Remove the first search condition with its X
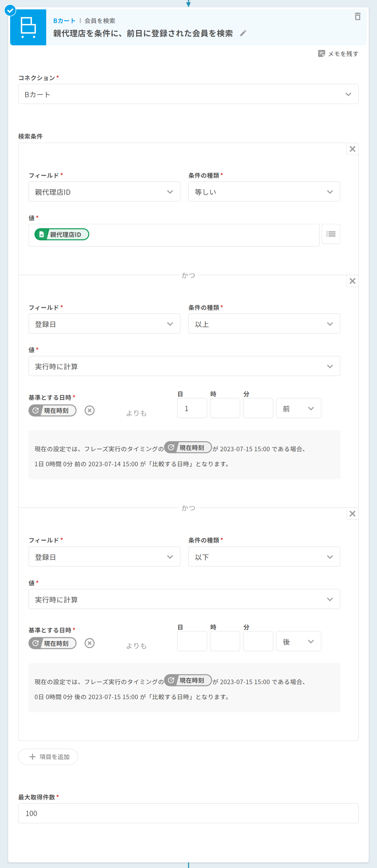 tap(352, 149)
